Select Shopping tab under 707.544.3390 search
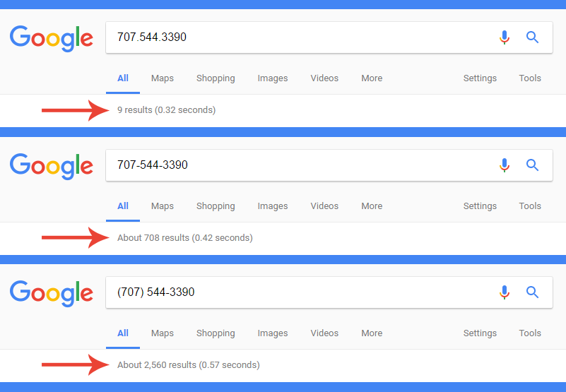The image size is (566, 392). coord(216,78)
